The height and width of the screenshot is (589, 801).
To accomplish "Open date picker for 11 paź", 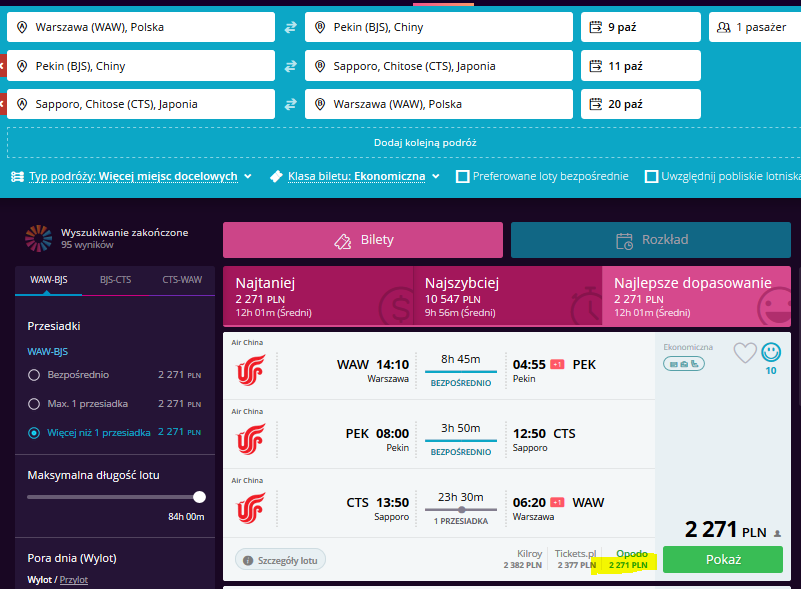I will pos(641,66).
